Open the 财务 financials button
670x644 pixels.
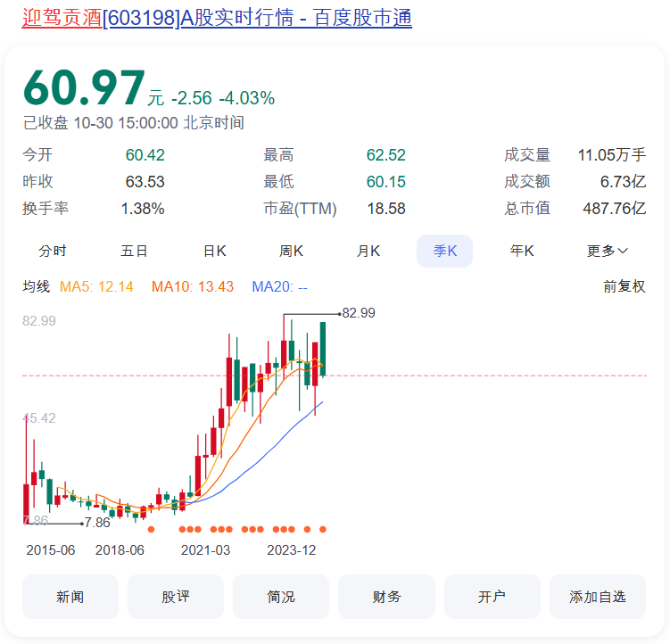[386, 597]
